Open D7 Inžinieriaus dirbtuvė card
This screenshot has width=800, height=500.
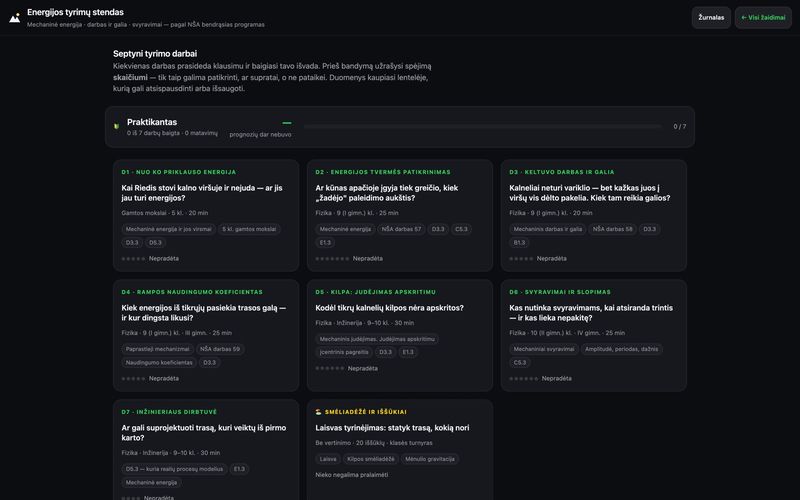tap(206, 450)
